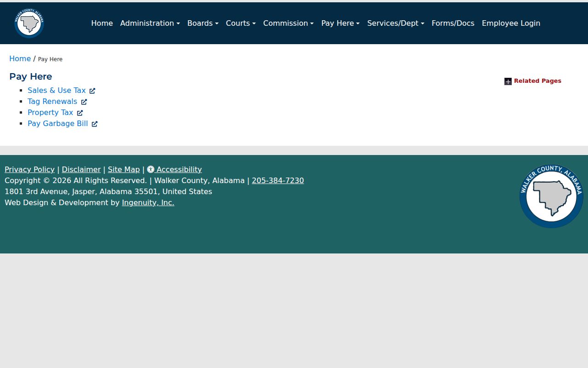This screenshot has width=588, height=368.
Task: Open the Pay Garbage Bill link
Action: [57, 123]
